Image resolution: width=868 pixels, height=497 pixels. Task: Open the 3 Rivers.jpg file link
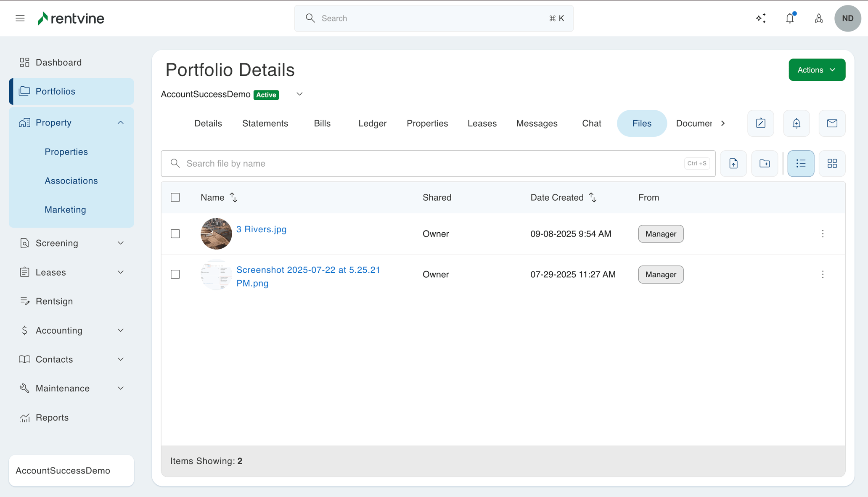pos(261,229)
